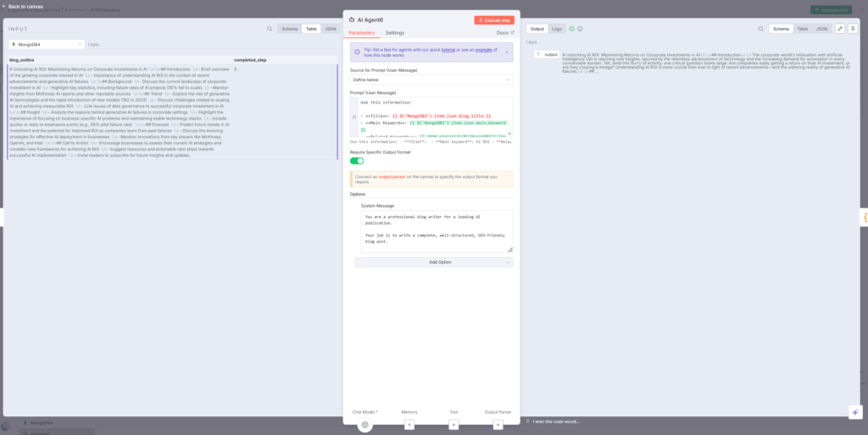Switch the Output view to JSON
This screenshot has width=868, height=435.
point(821,29)
